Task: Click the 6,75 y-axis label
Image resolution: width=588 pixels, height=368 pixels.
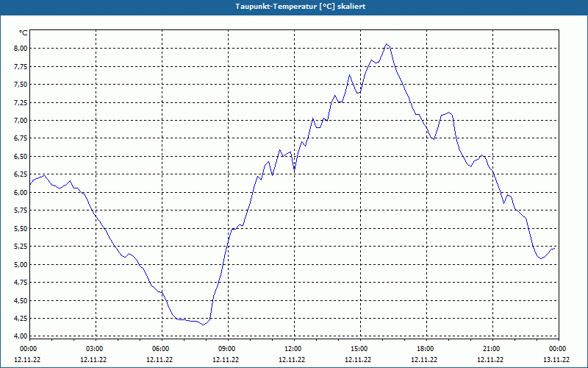Action: [x=21, y=138]
